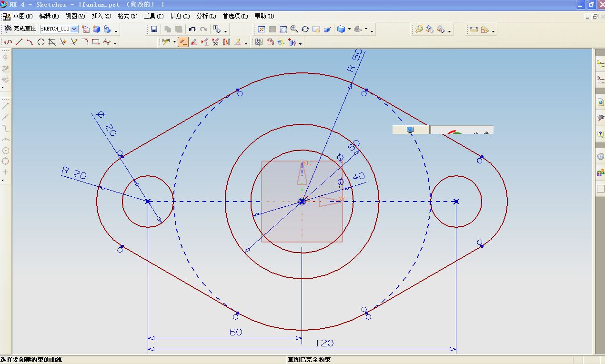
Task: Expand sketch curve toolbar options arrow
Action: point(115,44)
